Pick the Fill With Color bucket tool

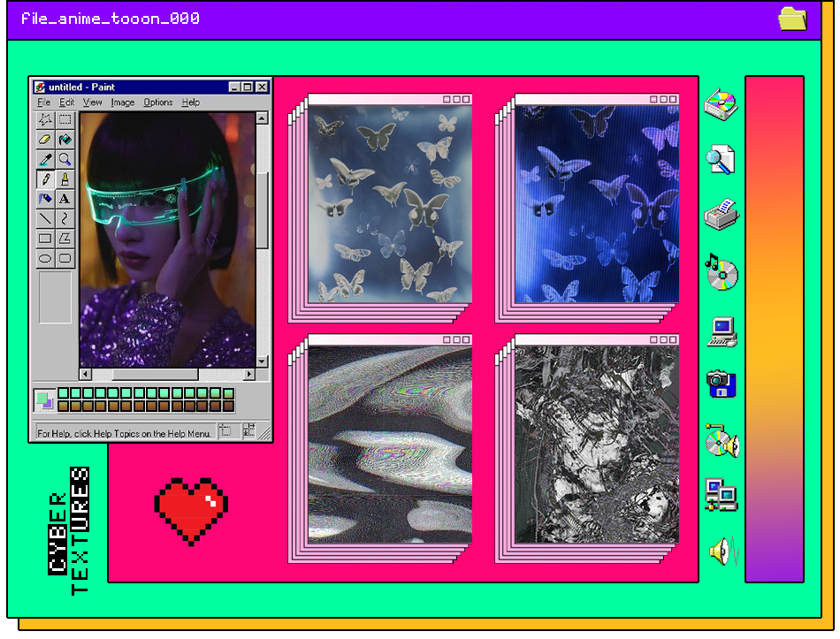(x=65, y=140)
